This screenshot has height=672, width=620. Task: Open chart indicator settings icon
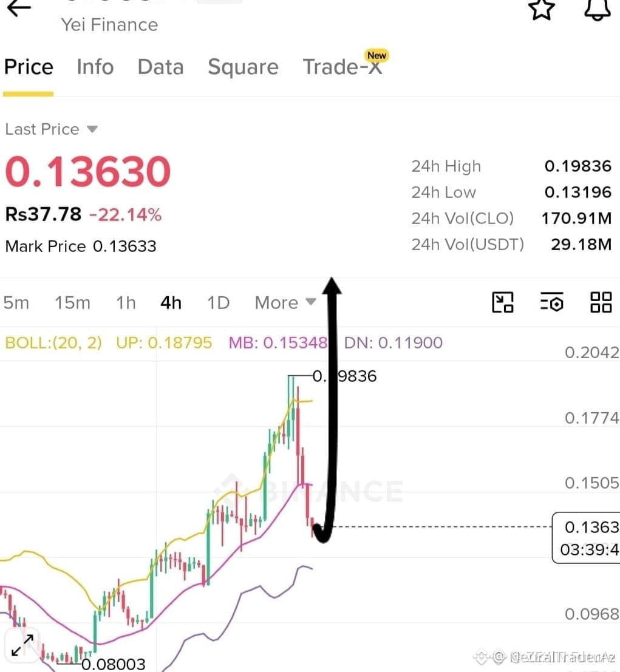[552, 302]
